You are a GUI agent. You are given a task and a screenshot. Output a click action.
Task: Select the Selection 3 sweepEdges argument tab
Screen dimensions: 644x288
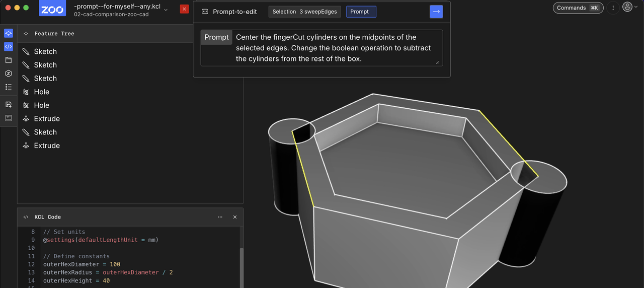click(305, 12)
